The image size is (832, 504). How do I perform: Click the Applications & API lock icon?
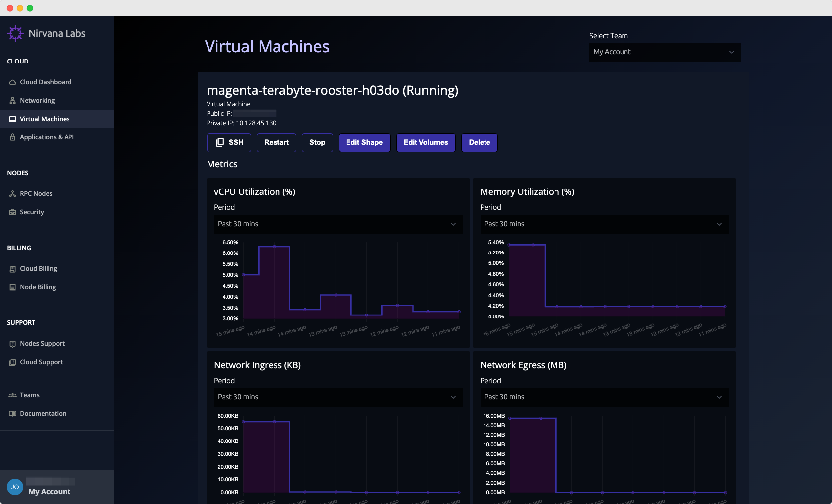tap(13, 137)
